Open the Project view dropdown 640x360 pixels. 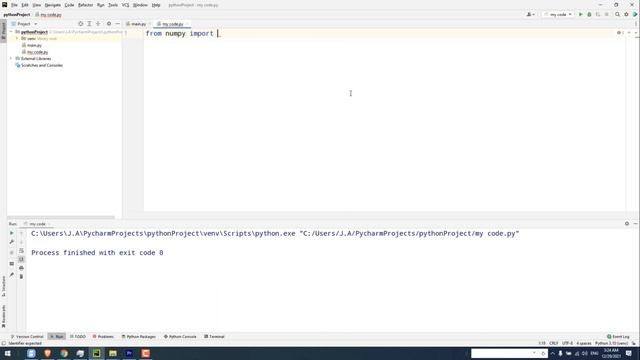(x=24, y=24)
